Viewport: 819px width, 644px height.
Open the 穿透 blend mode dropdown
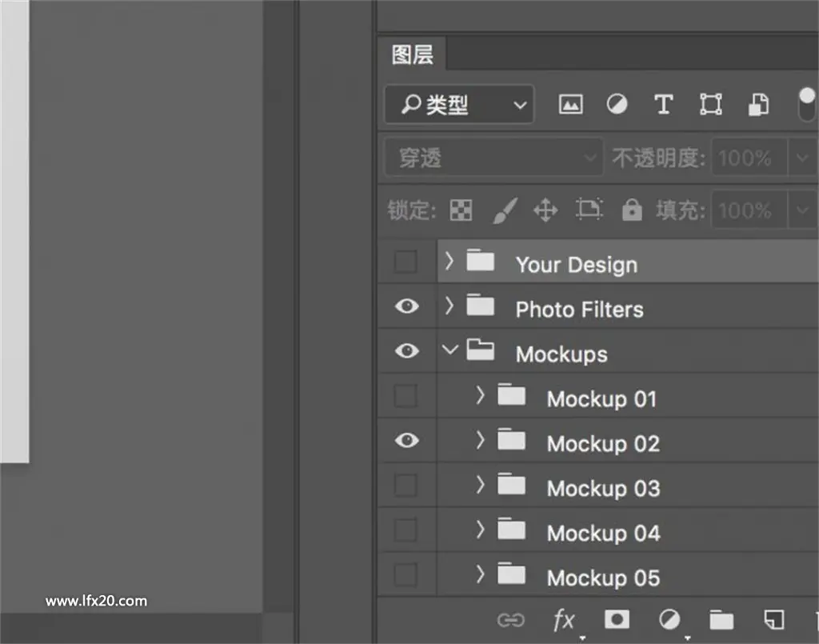click(493, 158)
